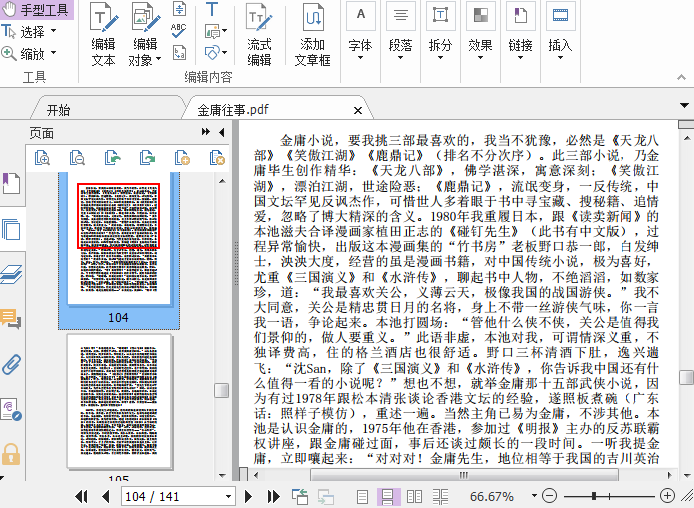694x508 pixels.
Task: Open the comments panel in sidebar
Action: (x=11, y=319)
